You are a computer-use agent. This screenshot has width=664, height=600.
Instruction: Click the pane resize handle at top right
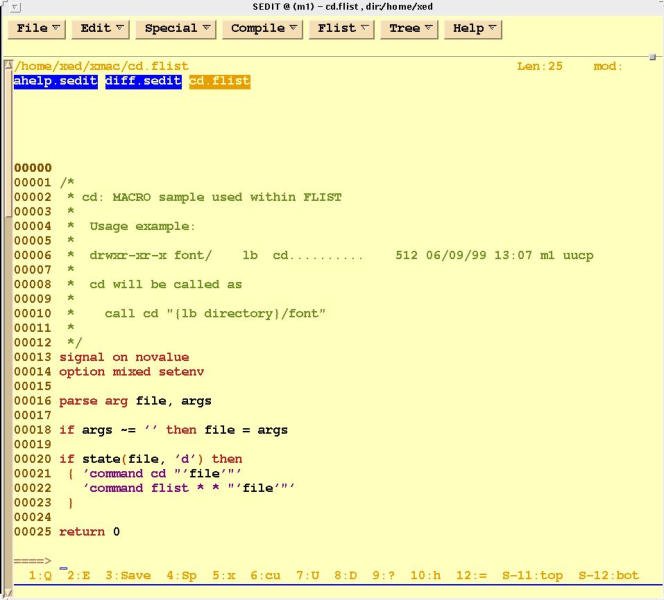click(653, 57)
